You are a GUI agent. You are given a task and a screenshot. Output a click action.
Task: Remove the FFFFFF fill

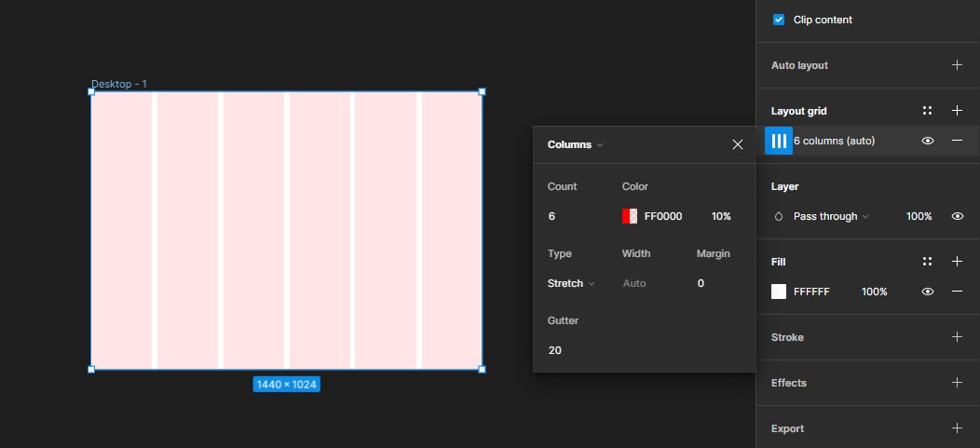(957, 292)
